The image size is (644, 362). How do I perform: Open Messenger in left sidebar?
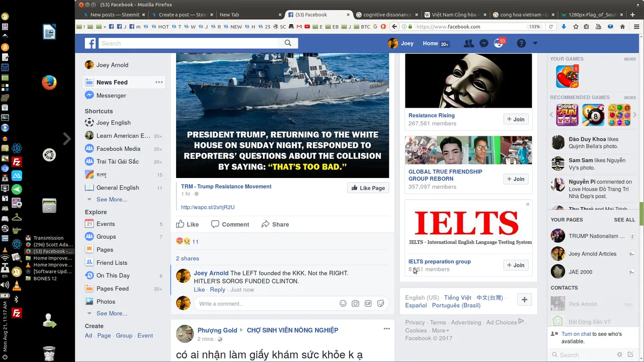(x=111, y=96)
